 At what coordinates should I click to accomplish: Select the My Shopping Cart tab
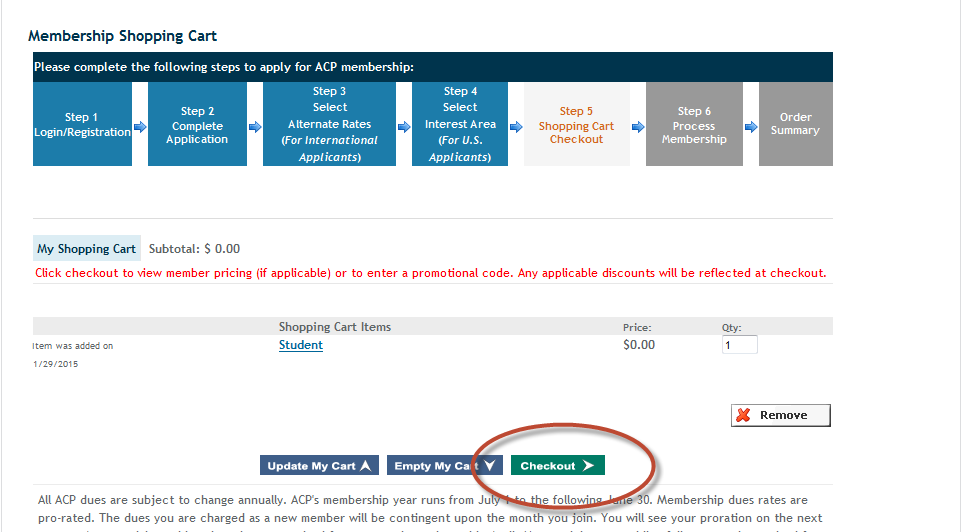[86, 249]
